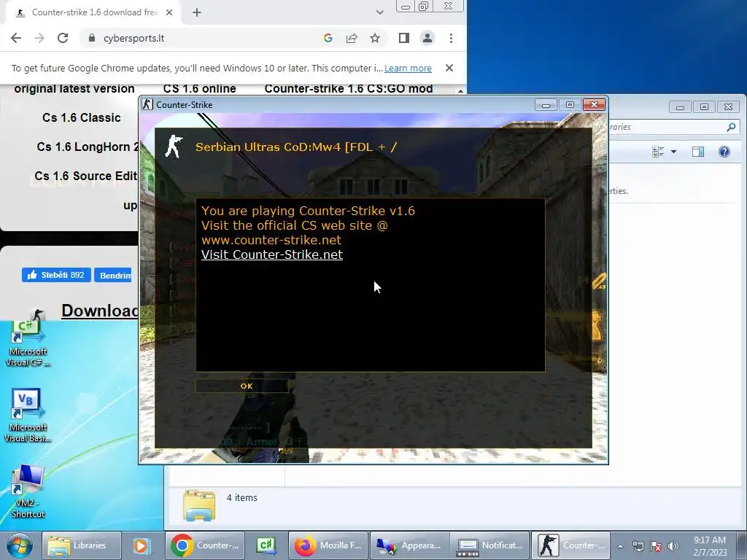
Task: Switch to the Counter-Strike taskbar button
Action: (x=570, y=545)
